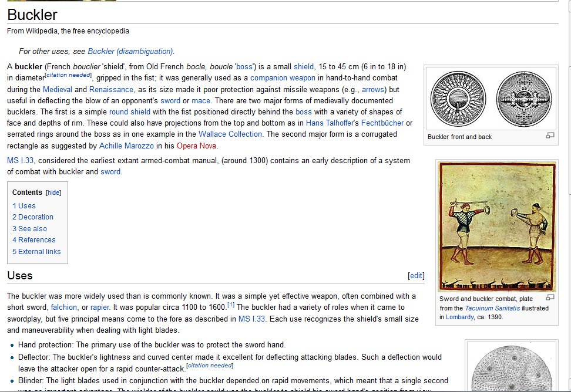This screenshot has height=392, width=571.
Task: Click footnote reference [1]
Action: (x=231, y=305)
